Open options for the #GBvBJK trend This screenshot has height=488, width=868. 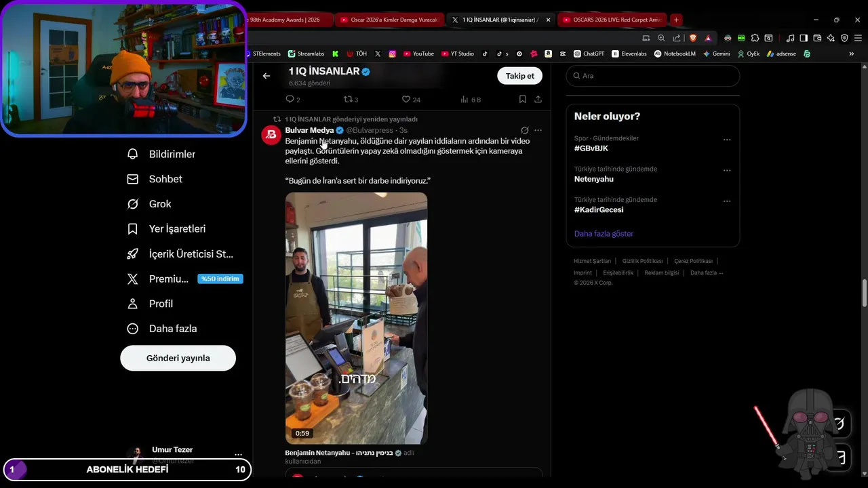pyautogui.click(x=727, y=140)
